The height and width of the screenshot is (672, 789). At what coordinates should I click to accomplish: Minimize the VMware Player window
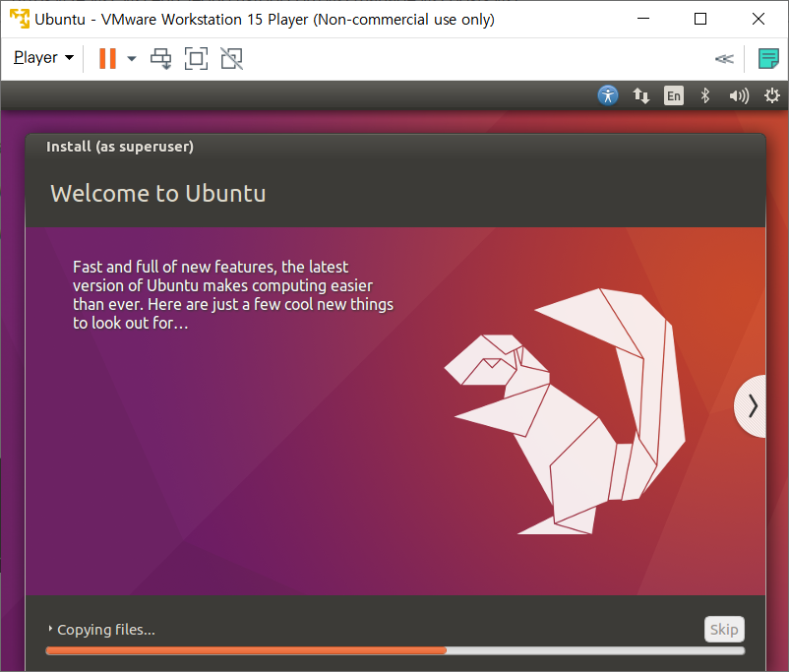click(643, 19)
